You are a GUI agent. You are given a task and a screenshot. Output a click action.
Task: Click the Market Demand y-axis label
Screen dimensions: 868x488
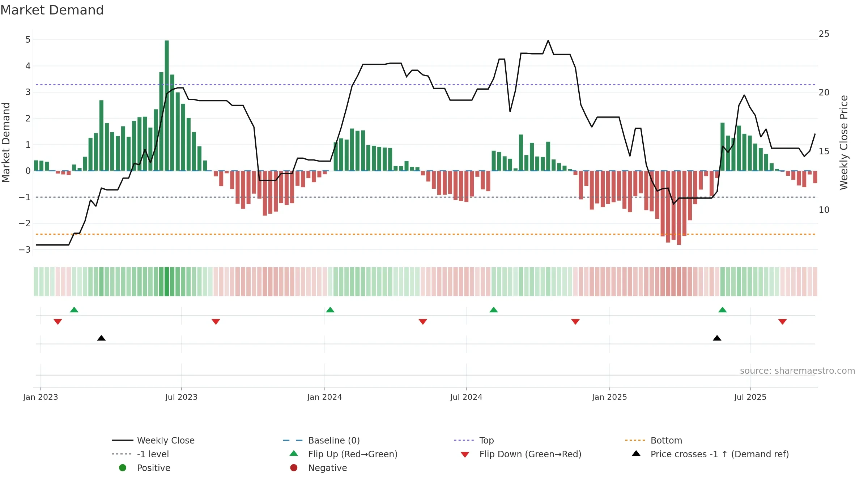pos(6,142)
